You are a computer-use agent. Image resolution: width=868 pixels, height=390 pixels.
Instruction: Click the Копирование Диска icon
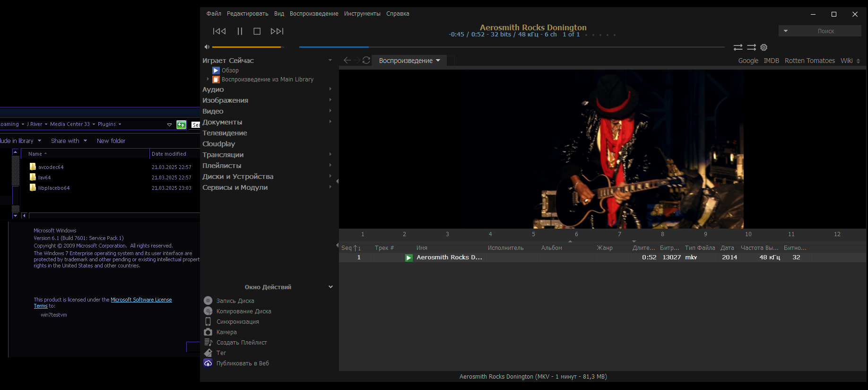[208, 311]
